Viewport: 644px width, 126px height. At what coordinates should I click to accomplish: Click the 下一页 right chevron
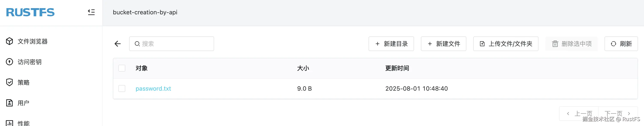(629, 113)
